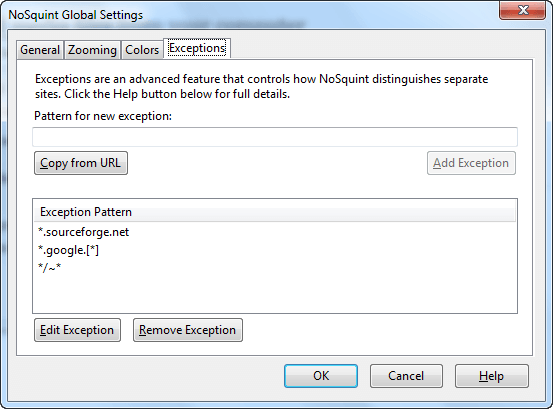Click the Pattern for new exception label

coord(103,116)
